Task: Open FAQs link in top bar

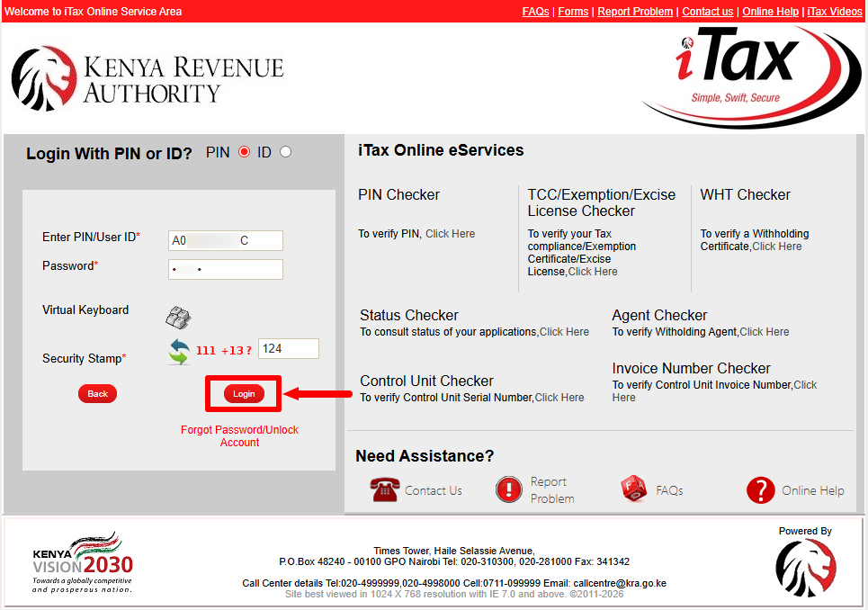Action: click(x=535, y=12)
